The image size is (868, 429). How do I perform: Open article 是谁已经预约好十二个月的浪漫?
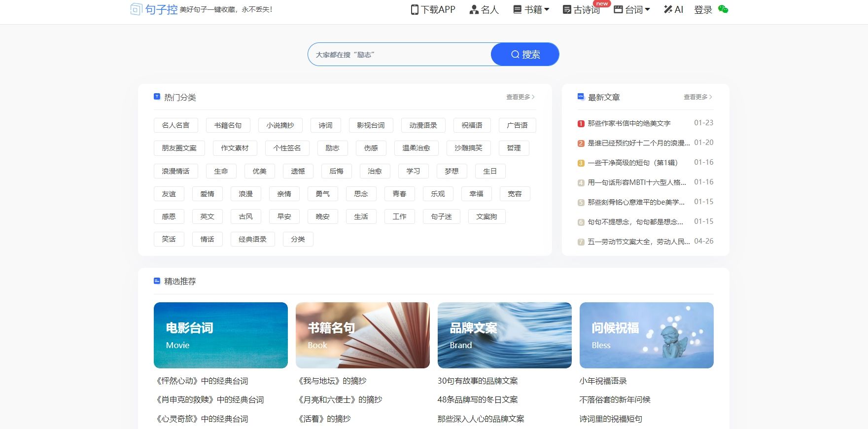tap(639, 143)
